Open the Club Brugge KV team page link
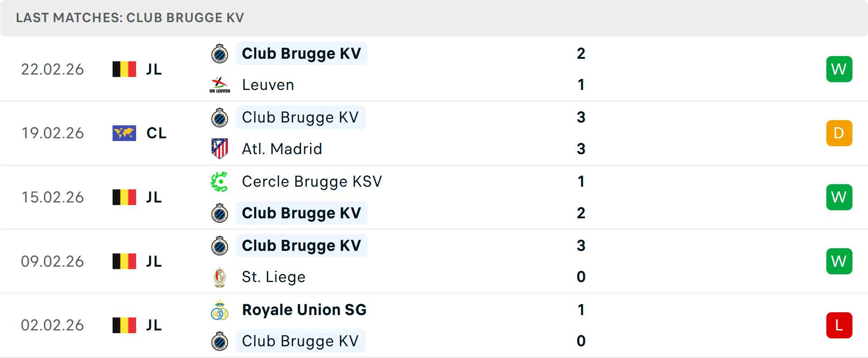 pyautogui.click(x=302, y=53)
